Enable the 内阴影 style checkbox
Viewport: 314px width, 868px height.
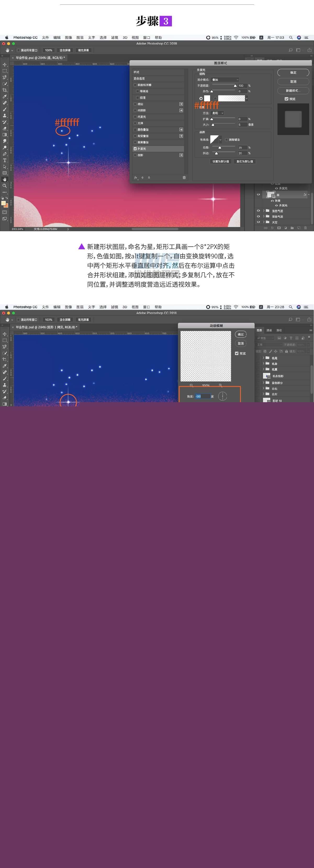(136, 110)
